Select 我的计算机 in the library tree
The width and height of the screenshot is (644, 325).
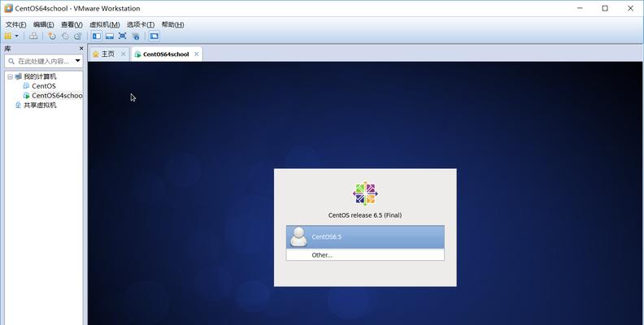tap(40, 76)
